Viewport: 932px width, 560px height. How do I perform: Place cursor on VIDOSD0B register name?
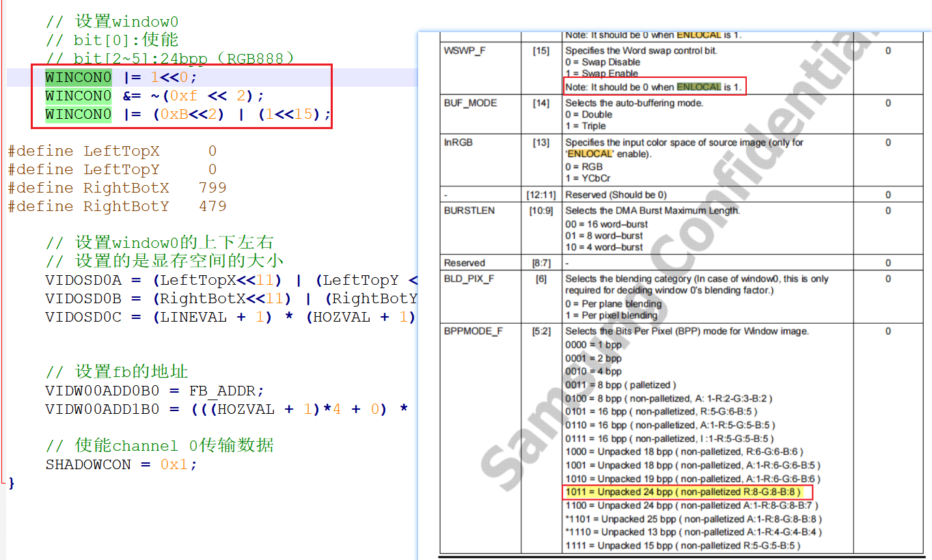point(83,298)
